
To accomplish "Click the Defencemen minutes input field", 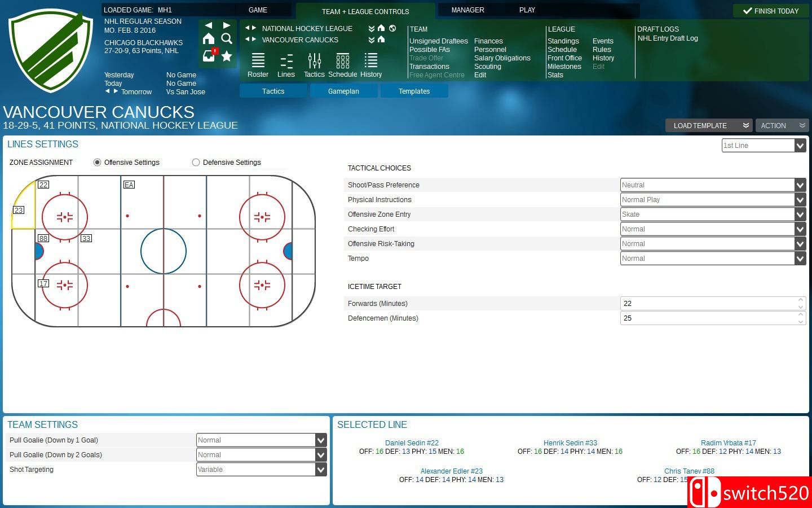I will [708, 318].
